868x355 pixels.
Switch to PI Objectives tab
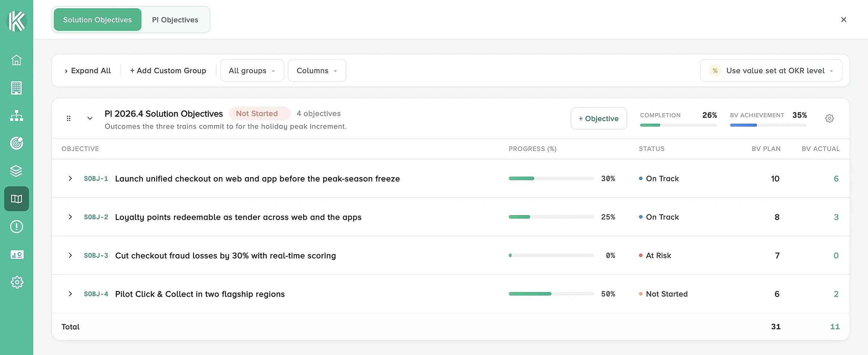[x=175, y=20]
